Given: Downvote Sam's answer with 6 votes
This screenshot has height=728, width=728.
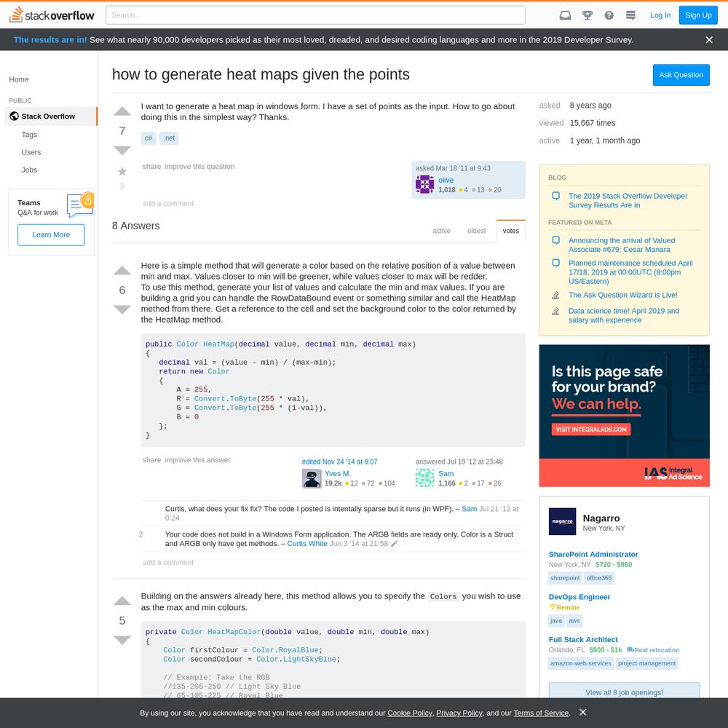Looking at the screenshot, I should click(122, 309).
